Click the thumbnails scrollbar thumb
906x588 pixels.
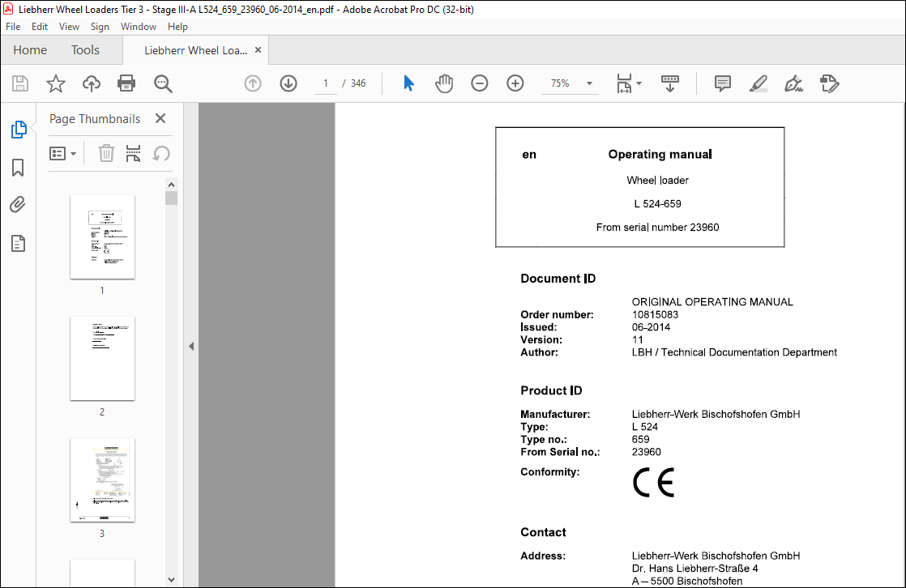point(171,198)
